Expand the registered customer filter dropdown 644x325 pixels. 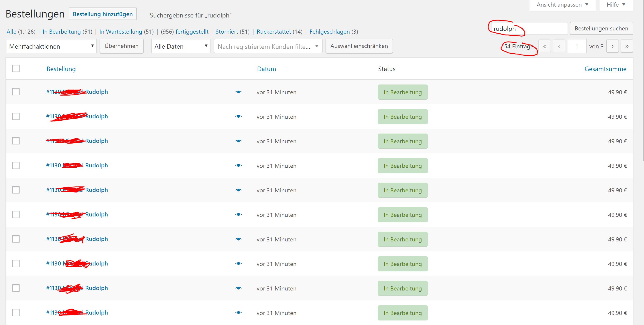point(268,46)
